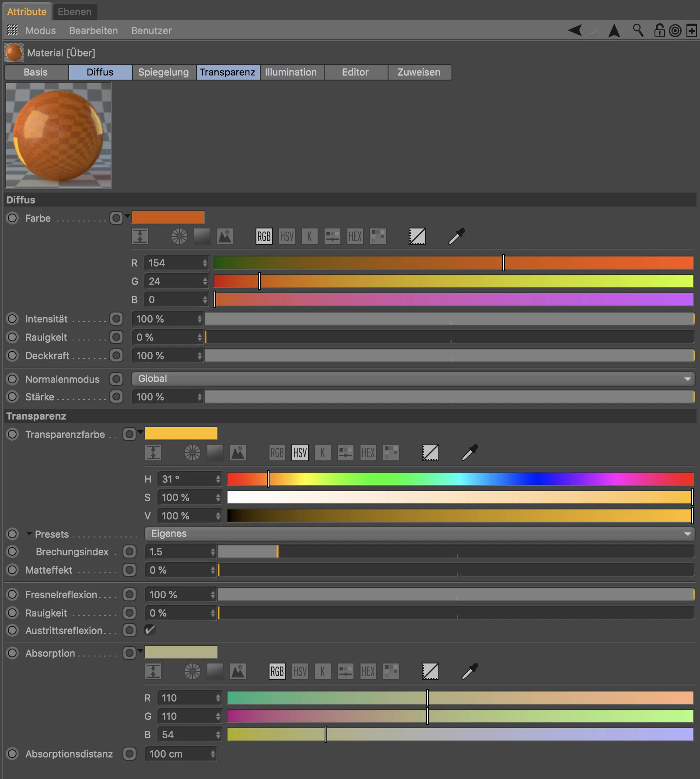The height and width of the screenshot is (779, 700).
Task: Click the Absorptionsdistanz 100 cm stepper
Action: point(213,754)
